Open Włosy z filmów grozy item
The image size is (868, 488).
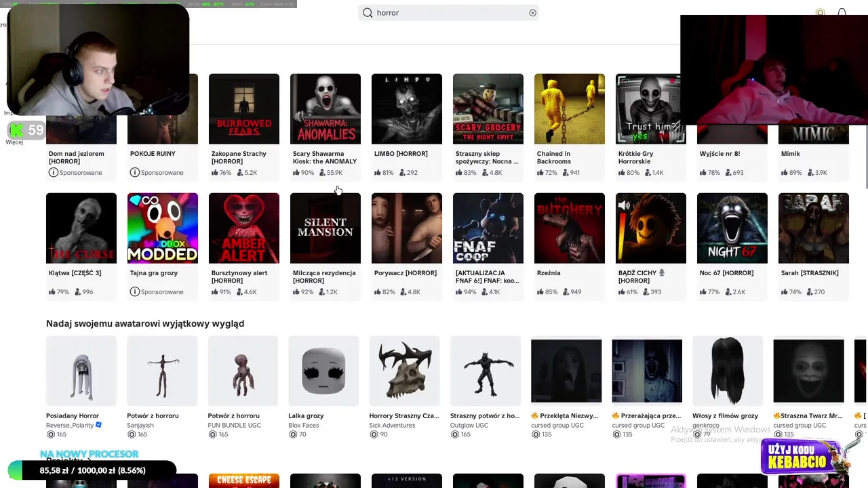[728, 371]
